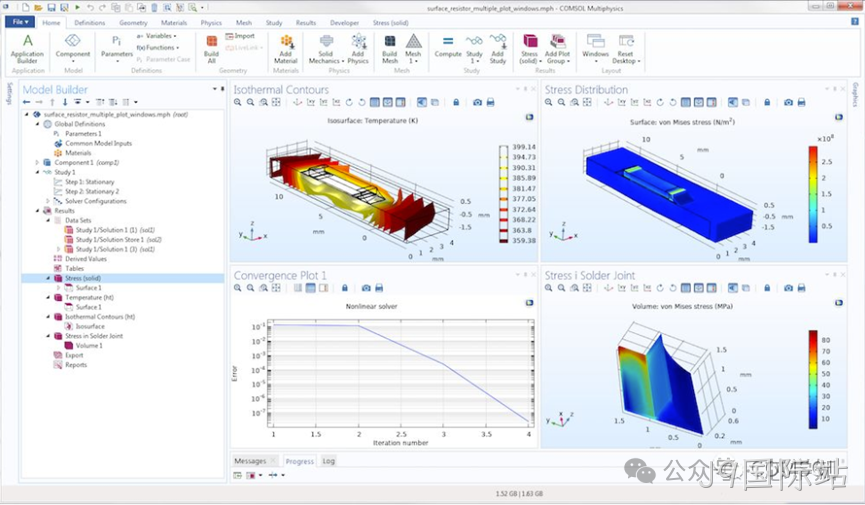Click the Build Mesh icon
The width and height of the screenshot is (865, 505).
click(389, 49)
